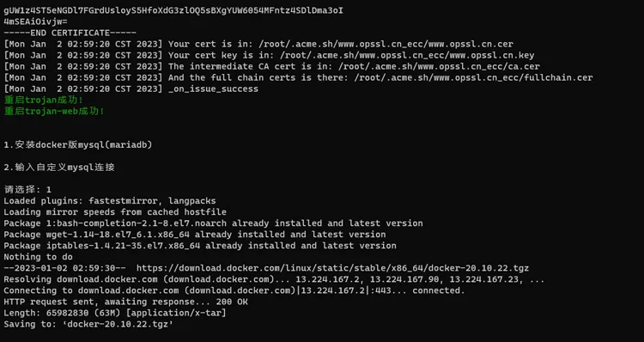Screen dimensions: 644x342
Task: Click the bash-completion package line
Action: click(213, 223)
